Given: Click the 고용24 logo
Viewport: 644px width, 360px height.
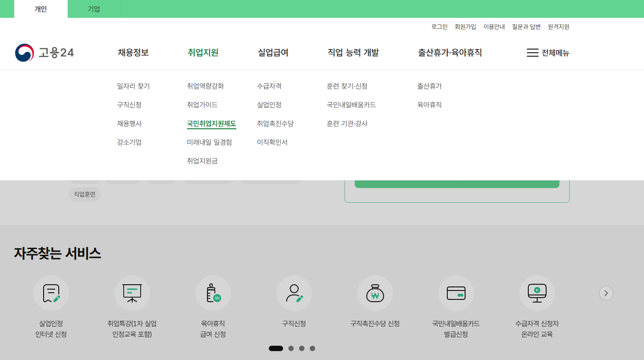Looking at the screenshot, I should (45, 52).
